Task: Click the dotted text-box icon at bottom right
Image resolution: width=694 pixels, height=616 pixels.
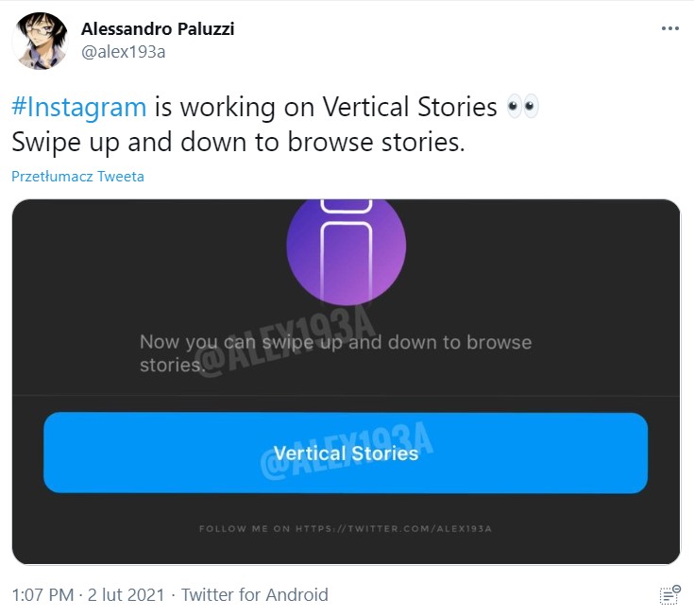Action: tap(669, 595)
